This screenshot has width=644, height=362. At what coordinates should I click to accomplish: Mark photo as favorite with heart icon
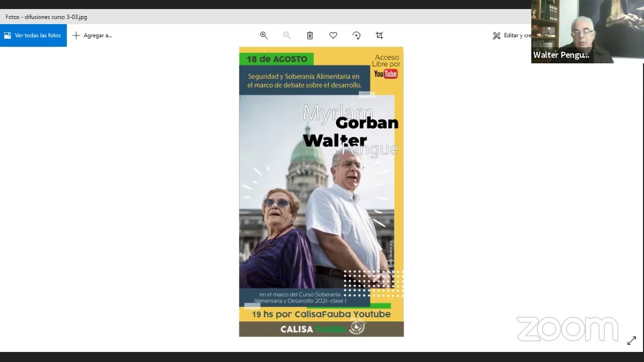coord(333,35)
